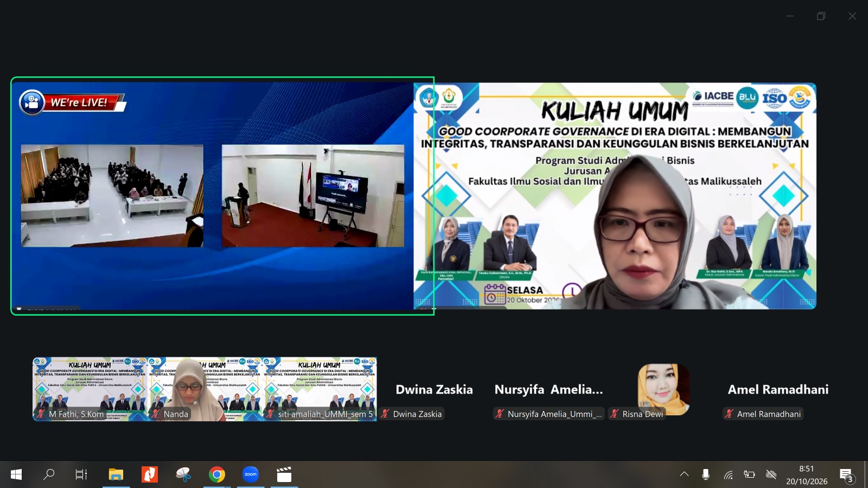
Task: Select siti amaliah_UMMI_sem 5 video tile
Action: (320, 389)
